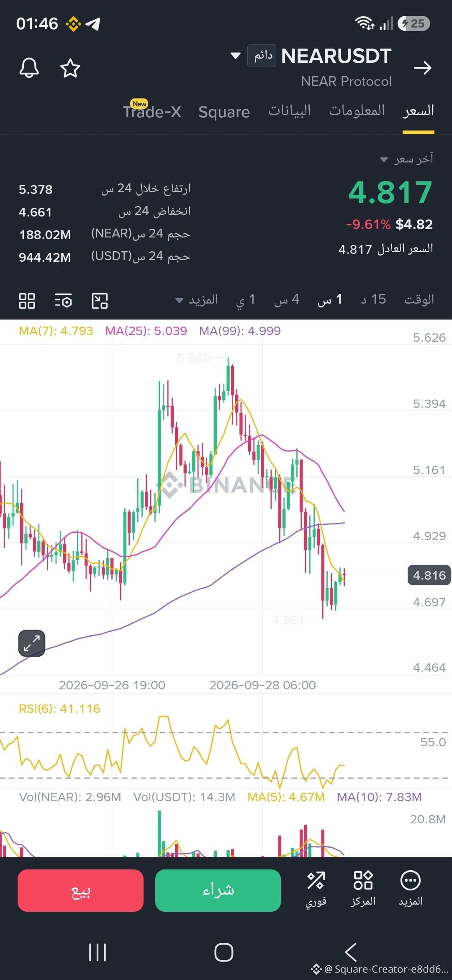Open the bottom المزيد options icon
Screen dimensions: 452x980
(411, 889)
